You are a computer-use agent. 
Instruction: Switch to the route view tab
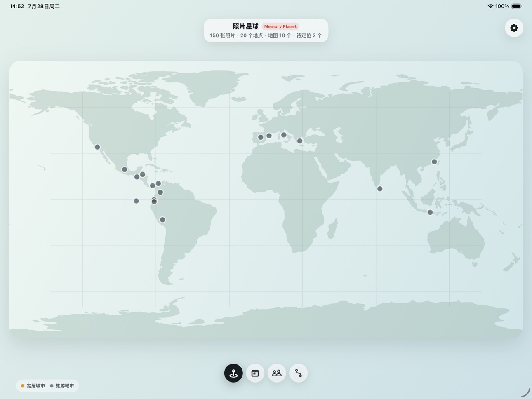299,373
